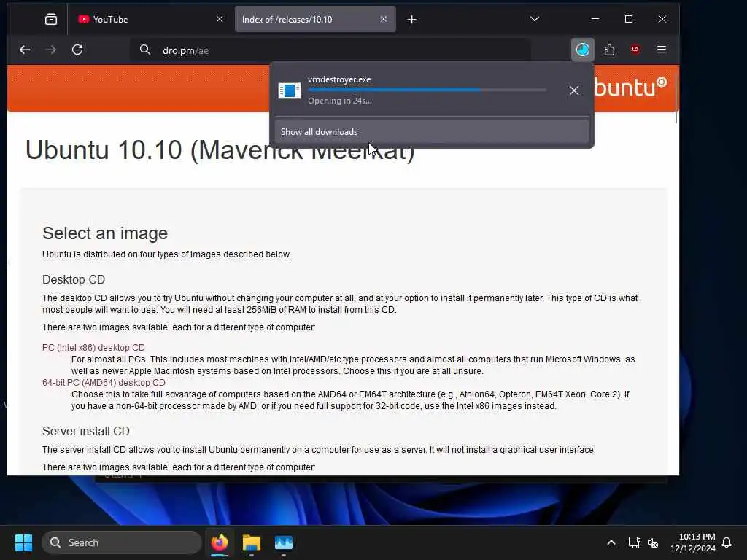Open PC (Intel x86) desktop CD link
Screen dimensions: 747x560
[x=93, y=348]
